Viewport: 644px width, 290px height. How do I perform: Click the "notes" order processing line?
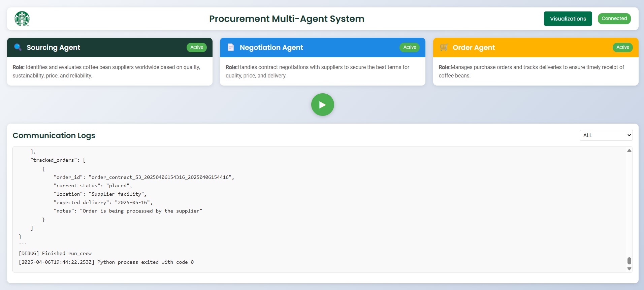(x=128, y=211)
